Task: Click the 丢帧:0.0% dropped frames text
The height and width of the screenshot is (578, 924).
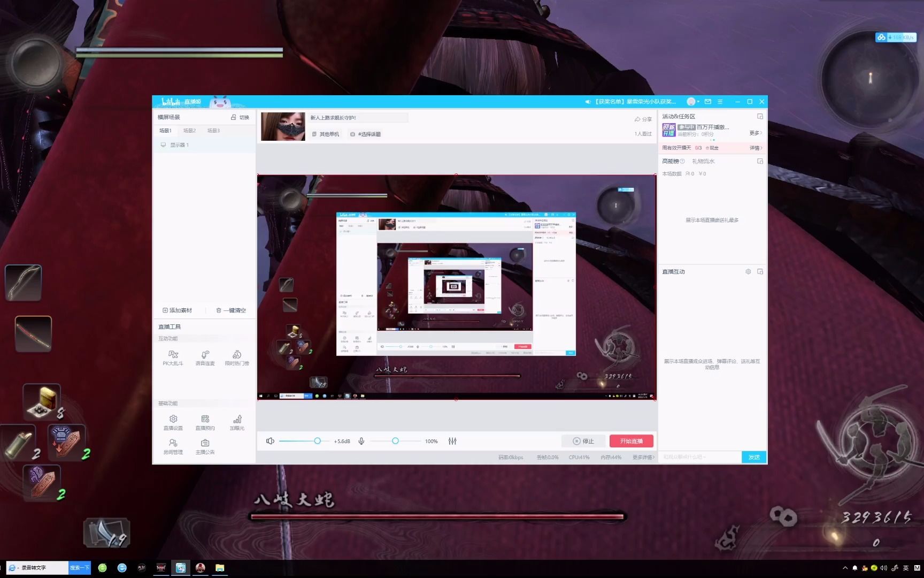Action: (548, 457)
